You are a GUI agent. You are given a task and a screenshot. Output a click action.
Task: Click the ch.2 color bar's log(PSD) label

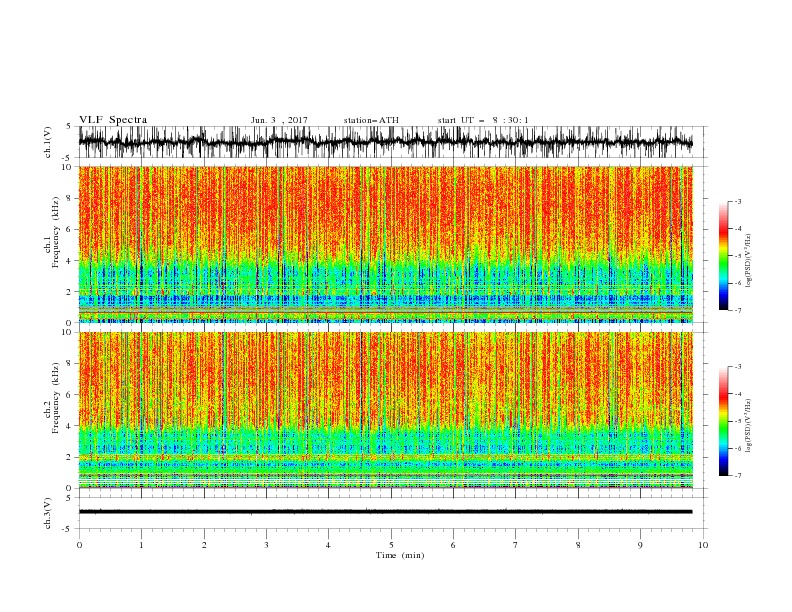(749, 426)
